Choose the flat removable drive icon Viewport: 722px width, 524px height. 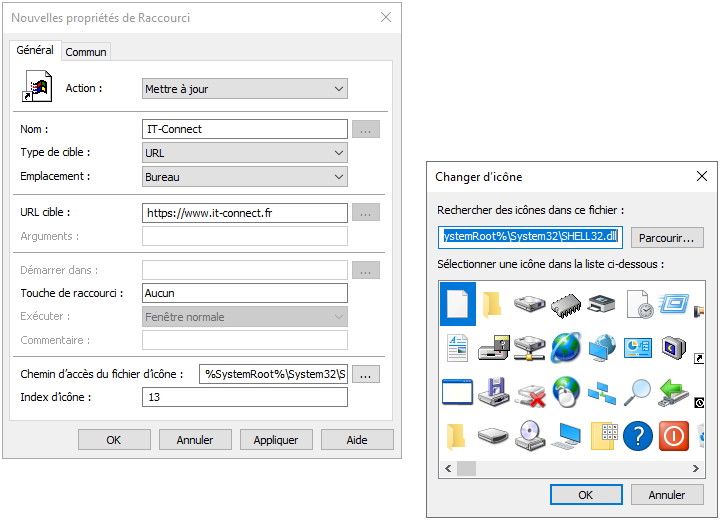(x=493, y=435)
